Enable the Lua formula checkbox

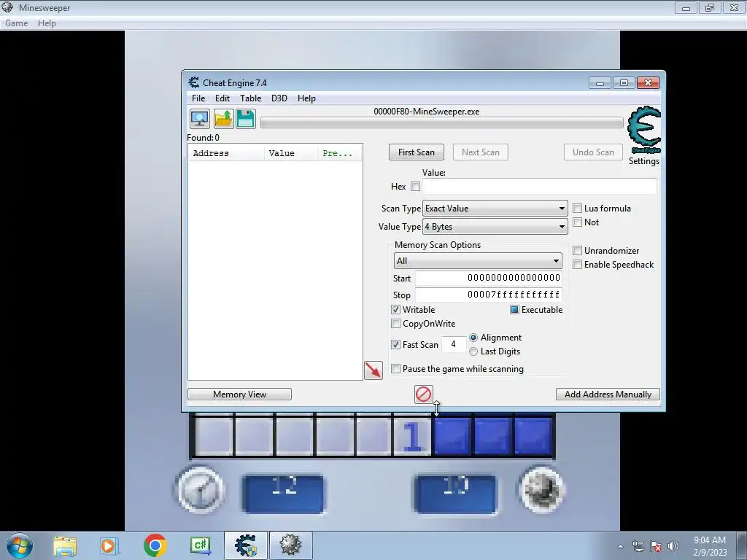coord(578,208)
